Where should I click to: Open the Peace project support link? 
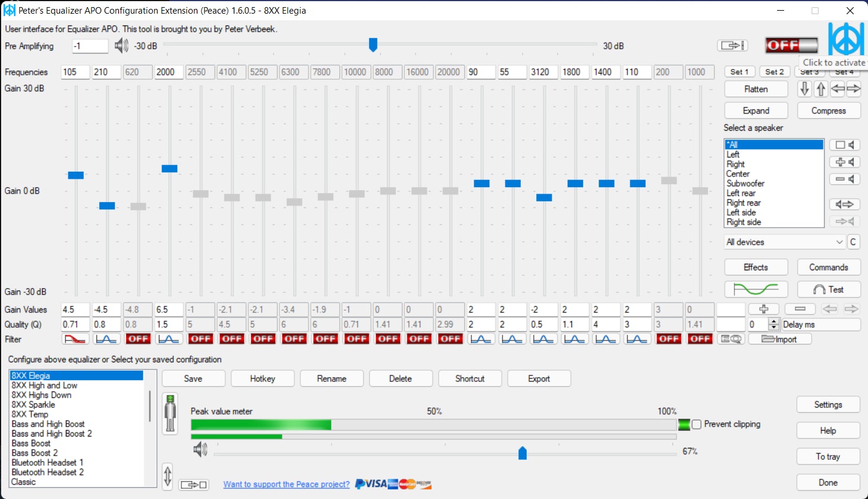coord(287,484)
